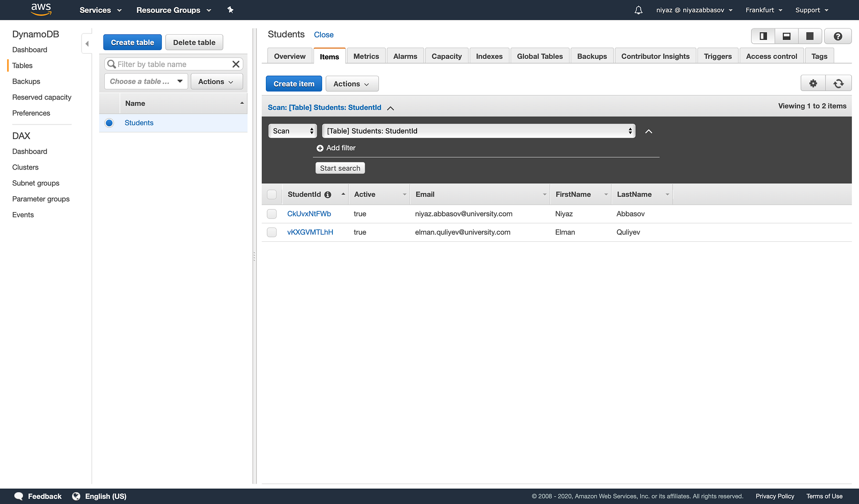Viewport: 859px width, 504px height.
Task: Click the StudentId info icon
Action: (x=328, y=194)
